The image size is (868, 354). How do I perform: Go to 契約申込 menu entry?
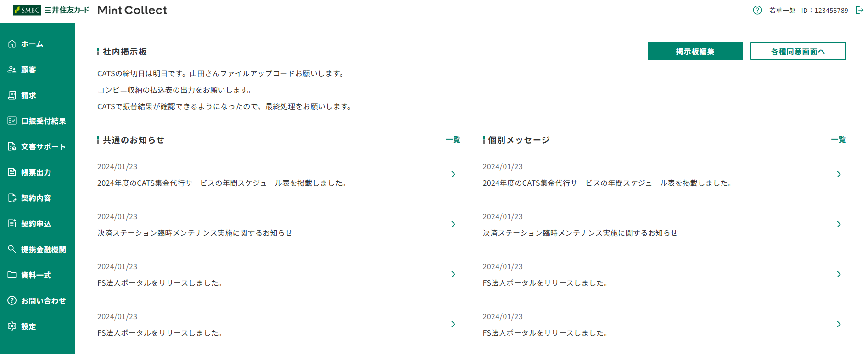click(36, 224)
